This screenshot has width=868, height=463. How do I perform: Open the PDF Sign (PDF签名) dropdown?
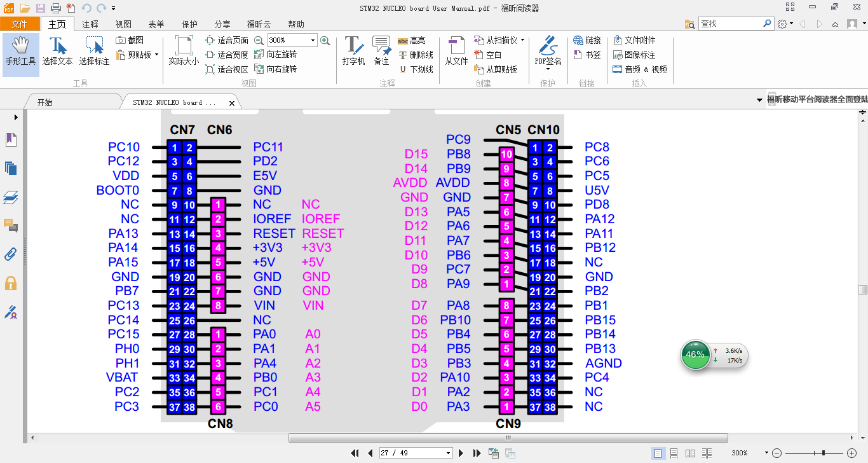coord(548,69)
